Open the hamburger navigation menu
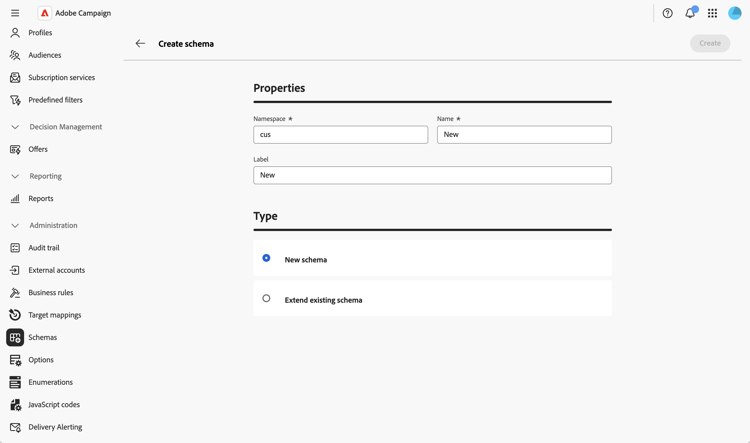 point(15,13)
